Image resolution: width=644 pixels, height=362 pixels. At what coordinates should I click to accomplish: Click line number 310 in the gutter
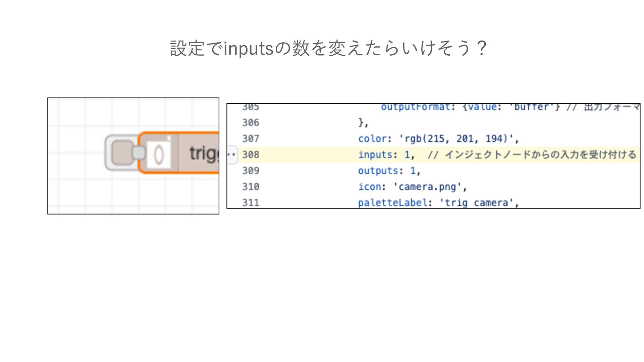pos(251,187)
